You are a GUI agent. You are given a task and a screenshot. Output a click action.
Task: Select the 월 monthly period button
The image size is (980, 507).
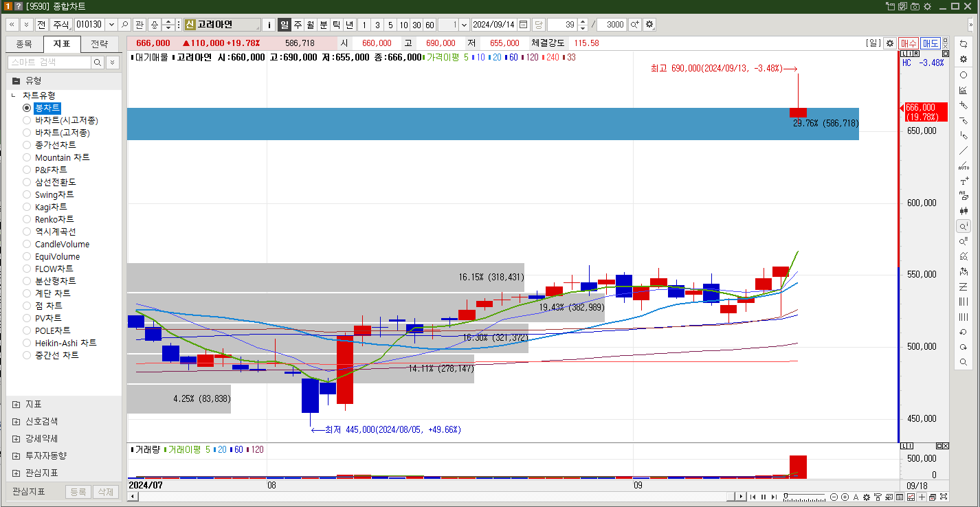pyautogui.click(x=310, y=25)
